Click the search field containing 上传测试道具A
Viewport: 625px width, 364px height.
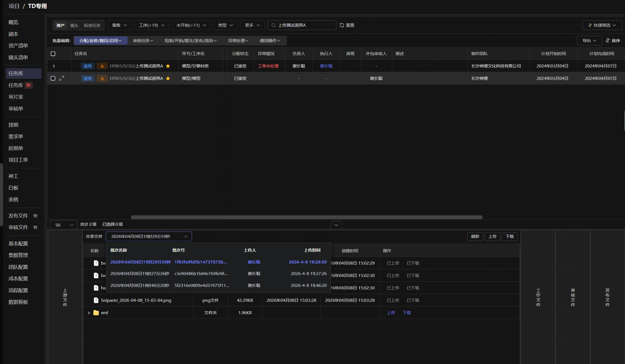[302, 25]
